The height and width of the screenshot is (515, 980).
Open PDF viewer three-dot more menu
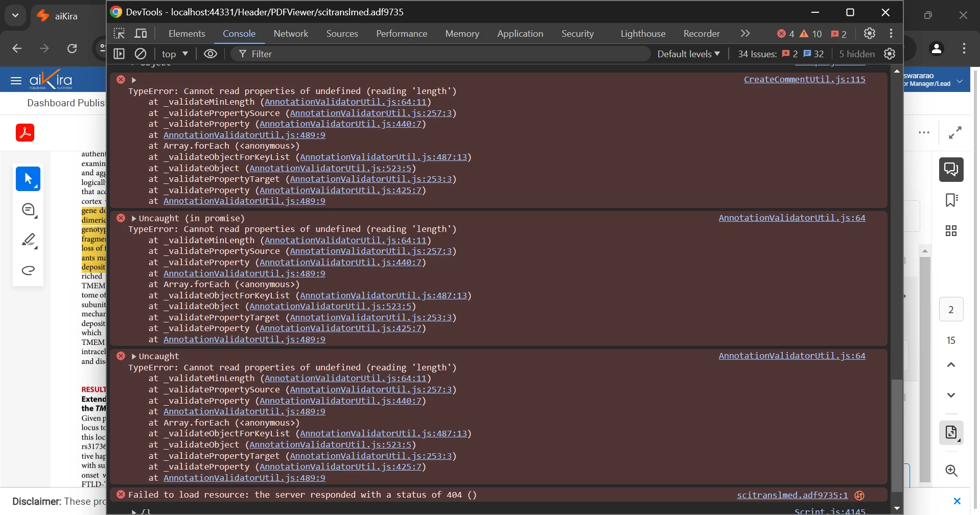pyautogui.click(x=924, y=133)
